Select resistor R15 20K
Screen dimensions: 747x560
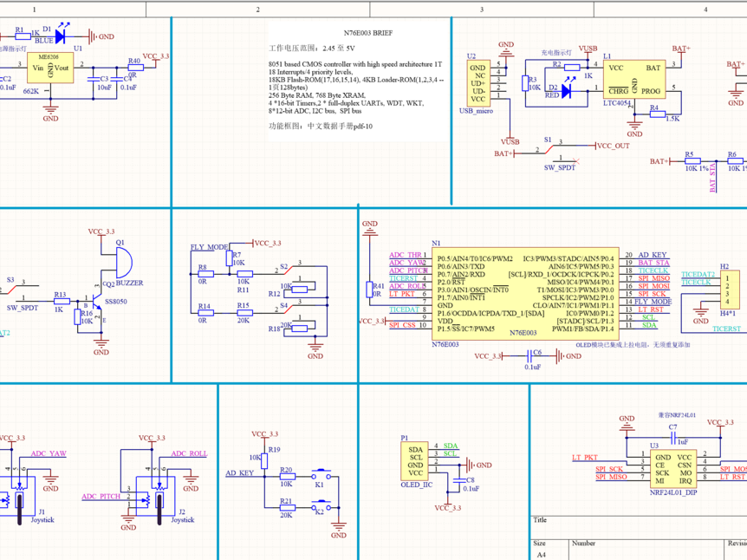[245, 313]
